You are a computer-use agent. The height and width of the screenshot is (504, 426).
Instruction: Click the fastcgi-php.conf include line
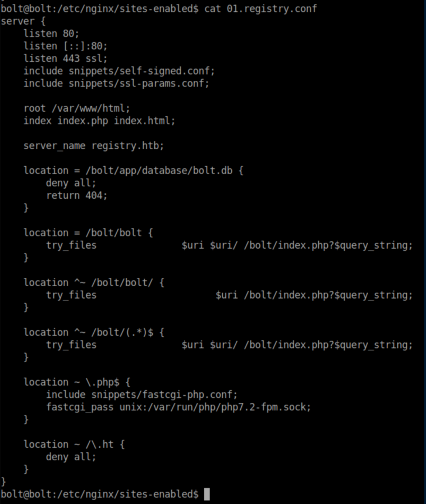click(x=141, y=394)
